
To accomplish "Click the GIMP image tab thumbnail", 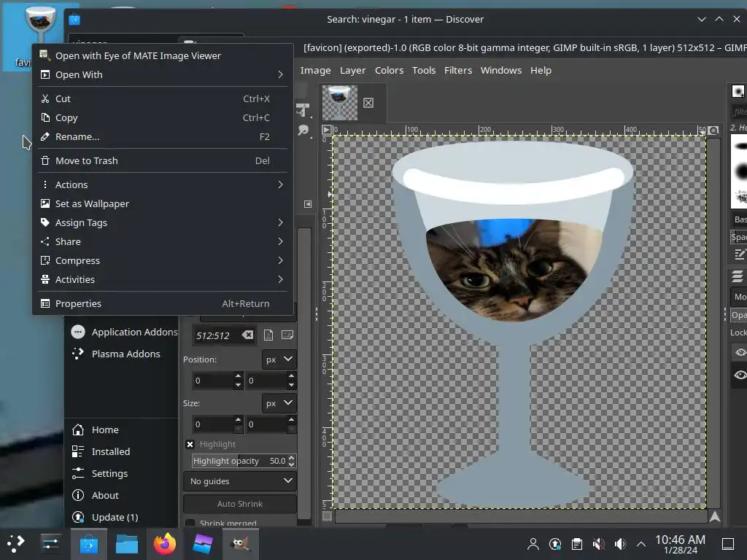I will [339, 102].
